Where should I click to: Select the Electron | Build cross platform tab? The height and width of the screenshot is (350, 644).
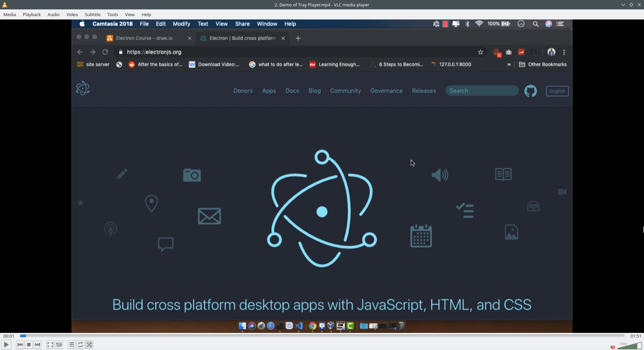[x=243, y=38]
